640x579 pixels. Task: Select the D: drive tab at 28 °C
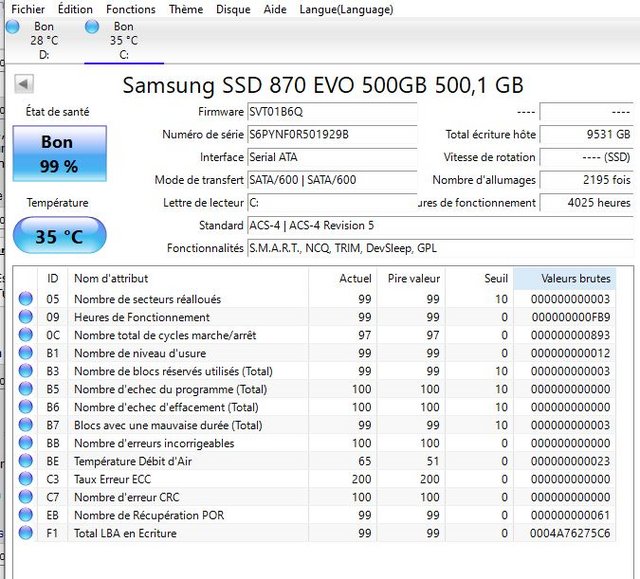[x=44, y=41]
